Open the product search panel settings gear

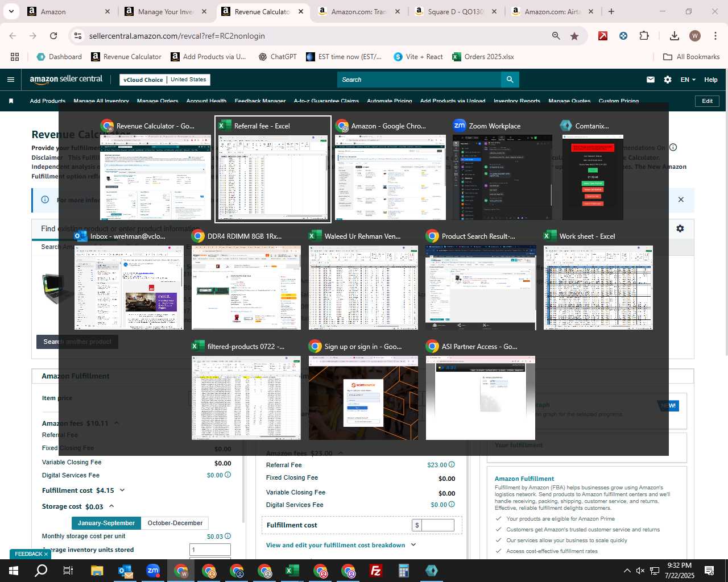pyautogui.click(x=680, y=228)
